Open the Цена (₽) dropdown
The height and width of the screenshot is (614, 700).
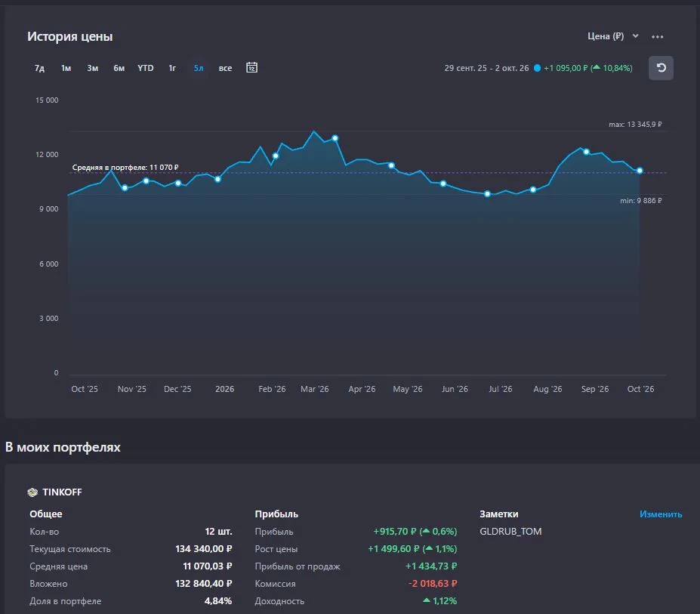coord(612,36)
